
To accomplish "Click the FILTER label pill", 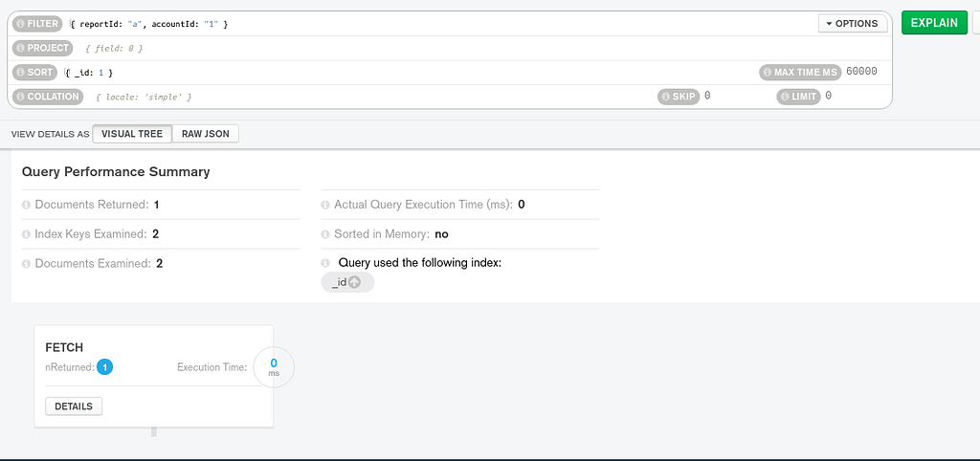I will pos(37,24).
